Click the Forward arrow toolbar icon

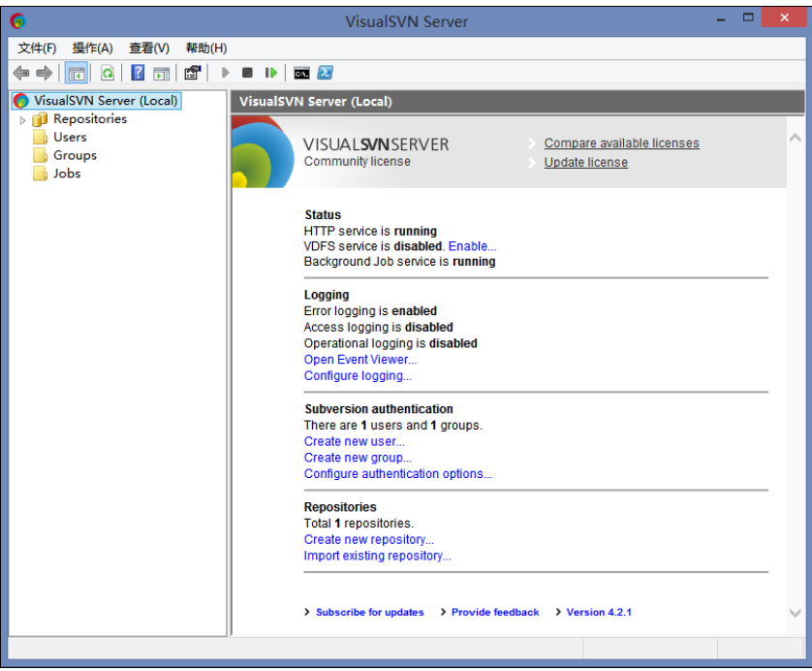[x=44, y=73]
